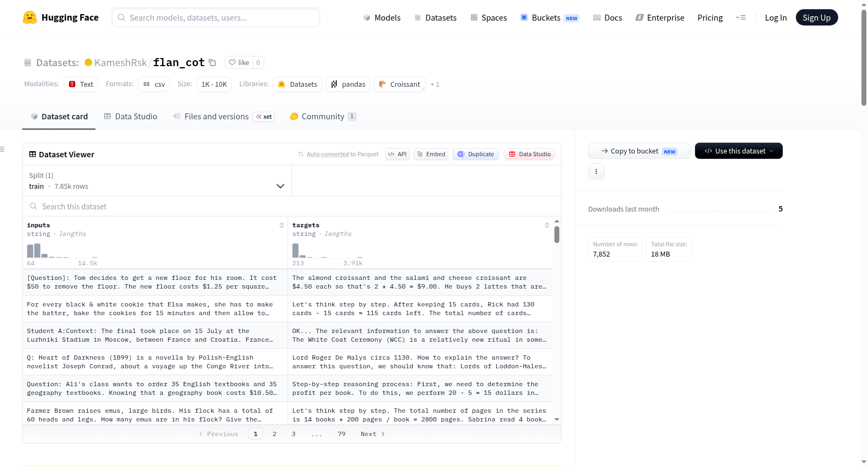This screenshot has width=868, height=467.
Task: Click the like count 0
Action: pos(258,62)
